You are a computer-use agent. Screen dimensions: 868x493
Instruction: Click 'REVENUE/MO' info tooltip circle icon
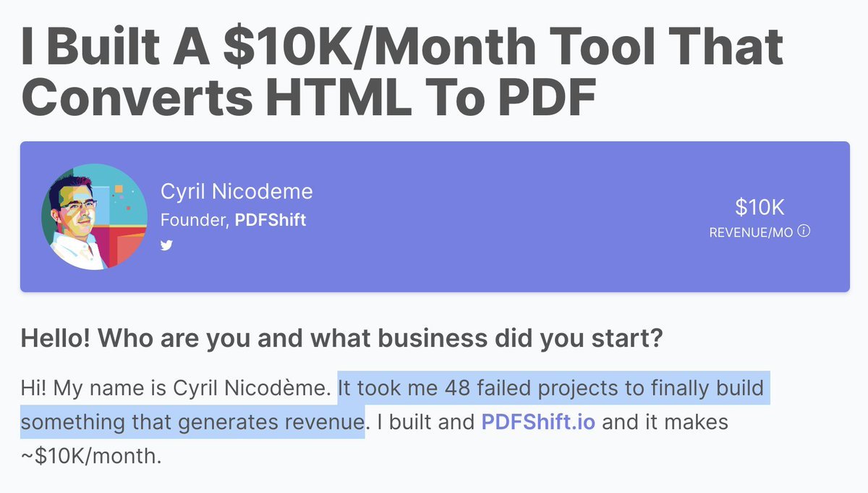[804, 232]
